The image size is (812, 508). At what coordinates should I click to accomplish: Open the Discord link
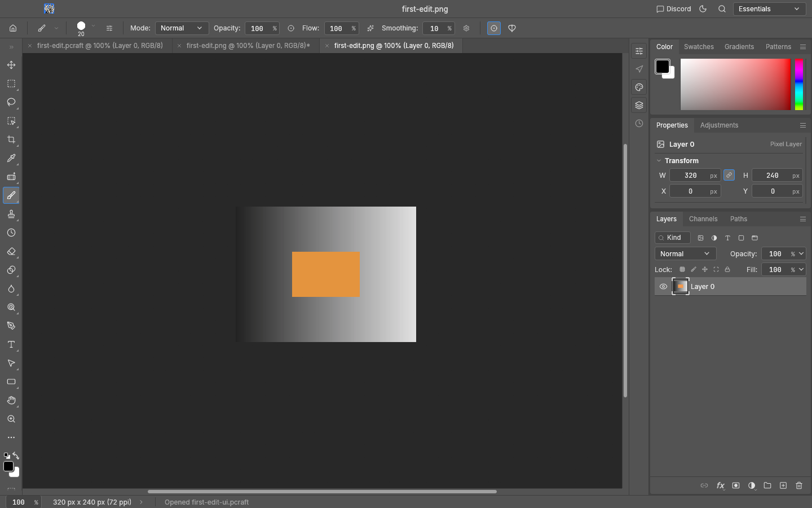tap(673, 9)
